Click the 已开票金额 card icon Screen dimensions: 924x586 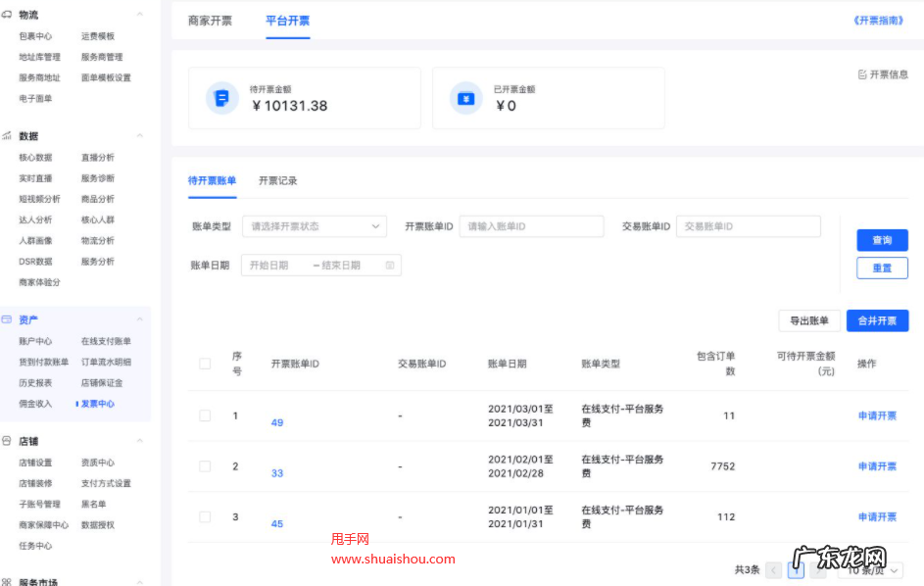click(465, 97)
